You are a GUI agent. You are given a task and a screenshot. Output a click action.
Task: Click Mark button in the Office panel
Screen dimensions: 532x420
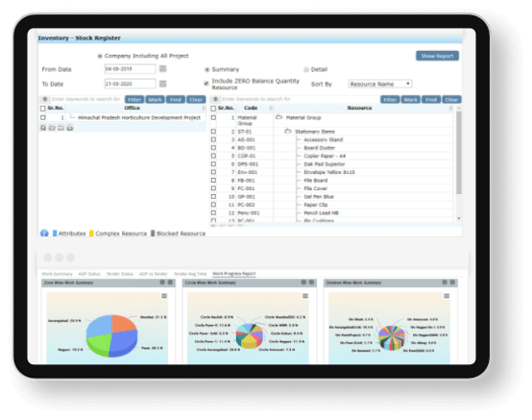[x=155, y=99]
